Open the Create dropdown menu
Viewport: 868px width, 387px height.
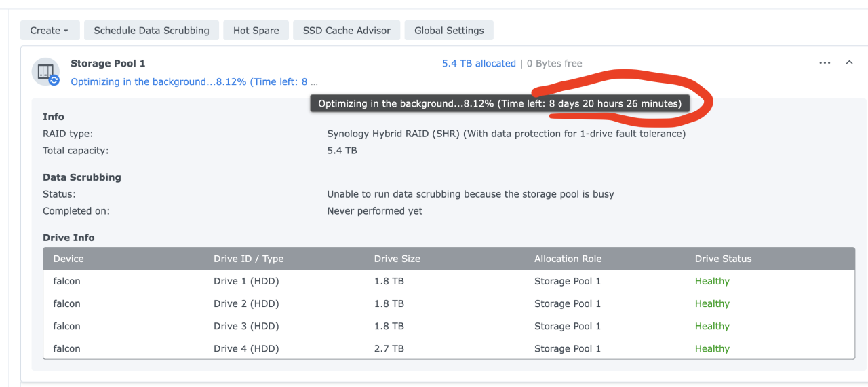click(50, 30)
